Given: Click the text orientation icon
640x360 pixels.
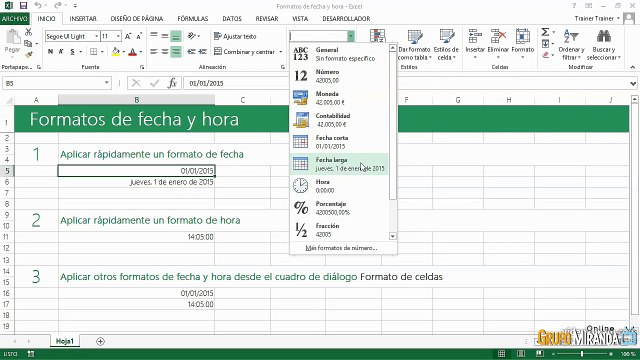Looking at the screenshot, I should click(191, 36).
